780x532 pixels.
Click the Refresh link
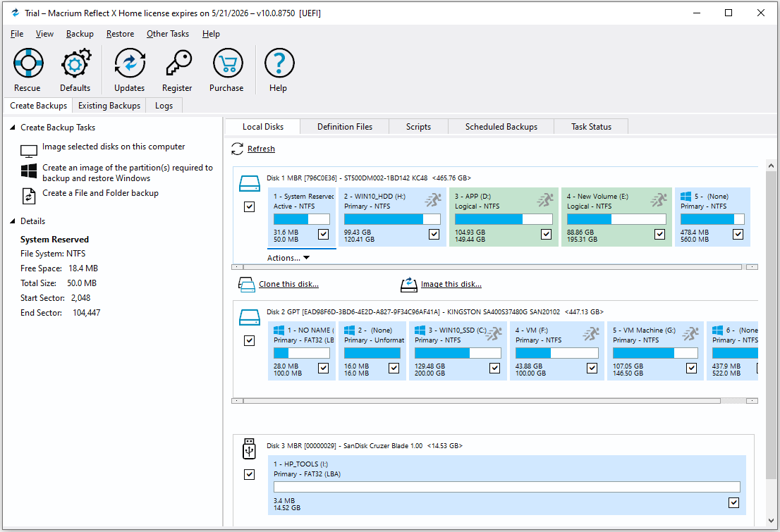(x=261, y=149)
